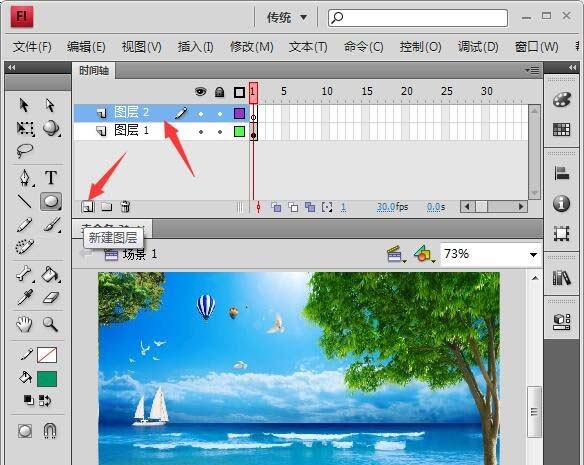This screenshot has height=465, width=584.
Task: Click the 场景 1 scene label
Action: 140,254
